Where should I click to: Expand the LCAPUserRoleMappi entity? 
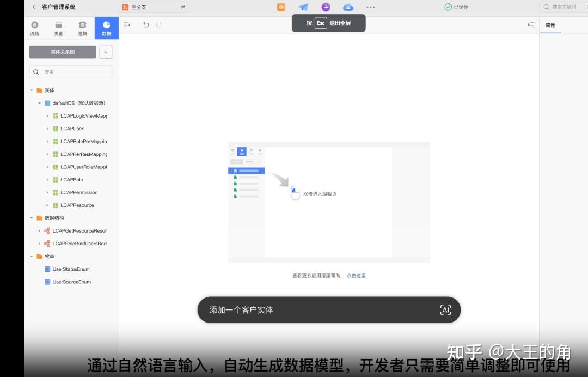(47, 167)
